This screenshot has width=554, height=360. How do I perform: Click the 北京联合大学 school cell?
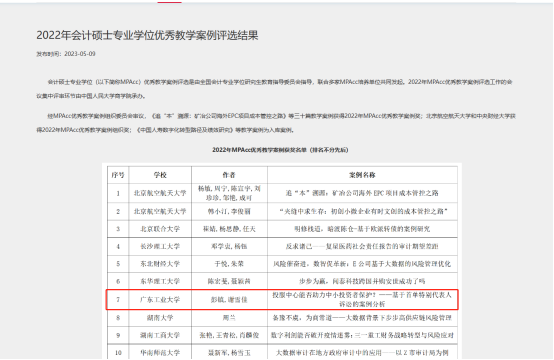(160, 229)
